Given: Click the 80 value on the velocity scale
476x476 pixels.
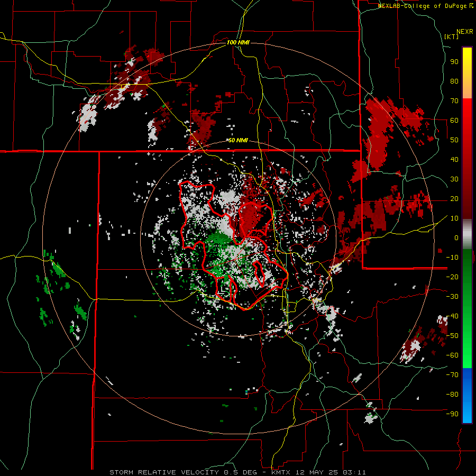Looking at the screenshot, I should coord(454,81).
